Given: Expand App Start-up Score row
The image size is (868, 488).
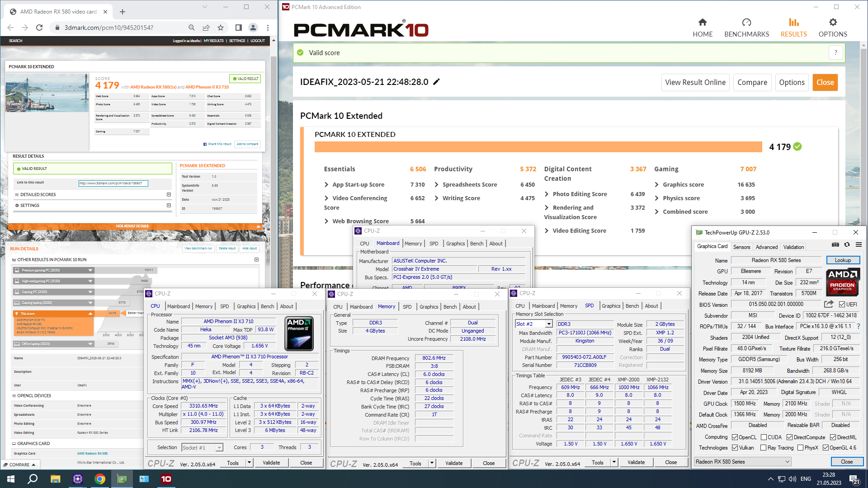Looking at the screenshot, I should pos(326,184).
